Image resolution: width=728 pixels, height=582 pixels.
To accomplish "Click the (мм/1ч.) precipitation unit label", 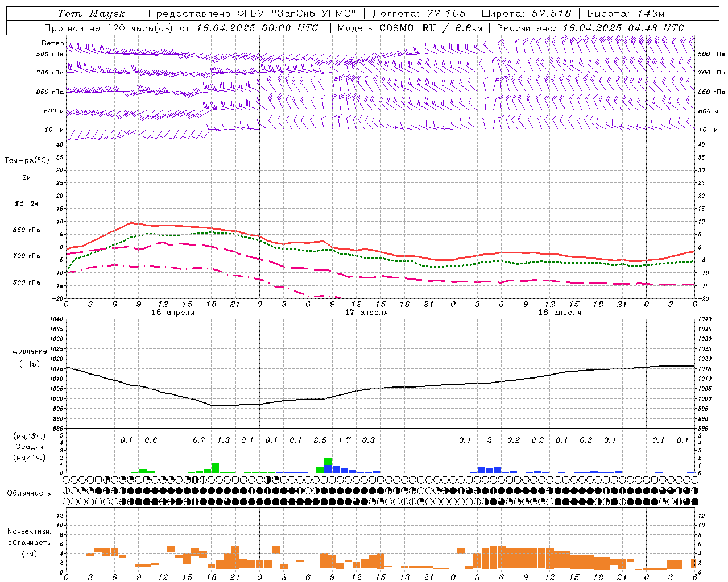I will point(30,458).
